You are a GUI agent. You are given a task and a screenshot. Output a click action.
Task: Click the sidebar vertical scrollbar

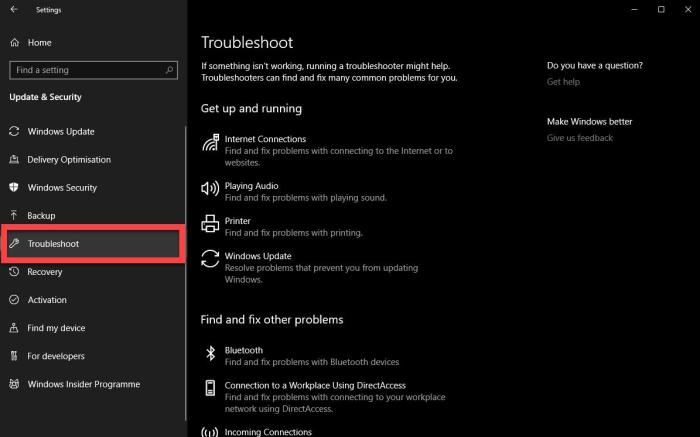coord(185,272)
